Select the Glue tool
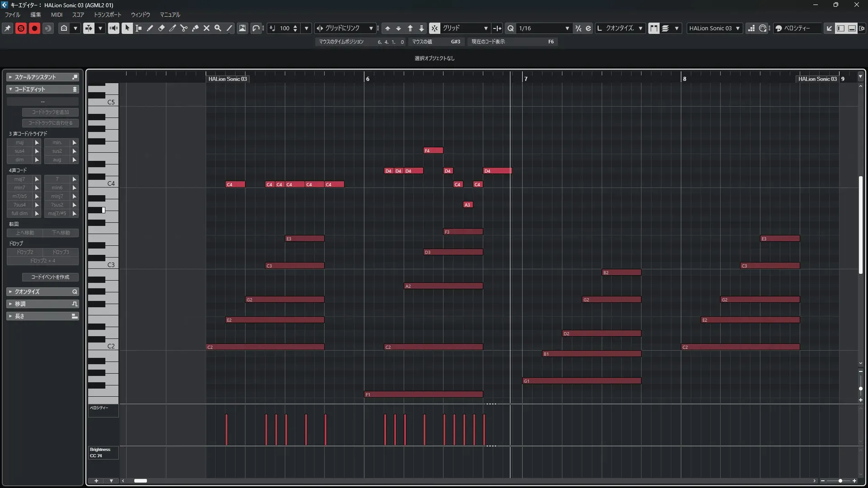The width and height of the screenshot is (868, 488). click(195, 28)
